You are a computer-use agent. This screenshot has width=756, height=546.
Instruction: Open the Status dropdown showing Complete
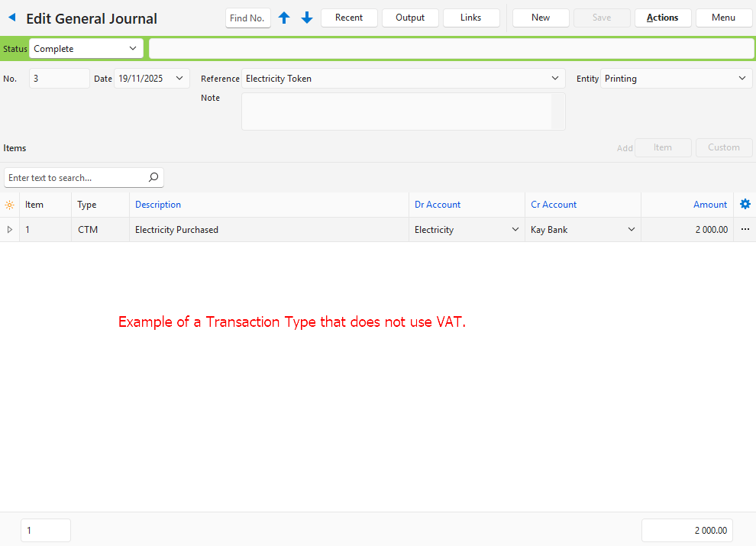86,49
